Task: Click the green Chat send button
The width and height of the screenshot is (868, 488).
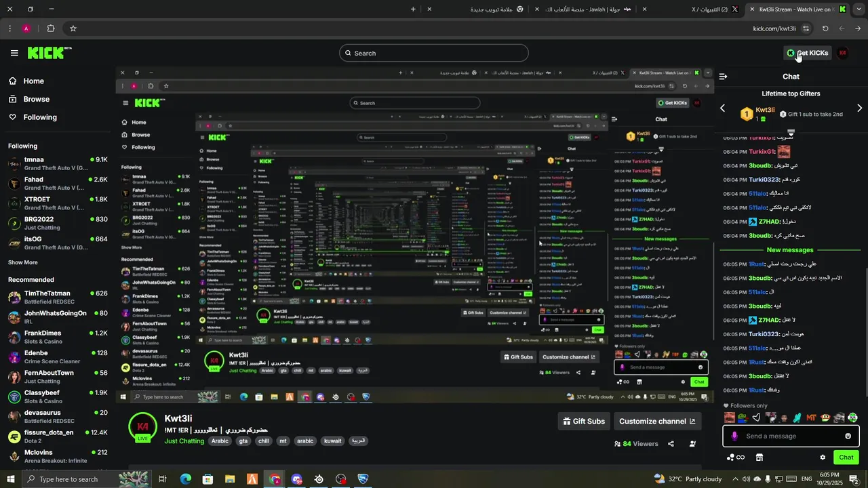Action: click(x=846, y=457)
